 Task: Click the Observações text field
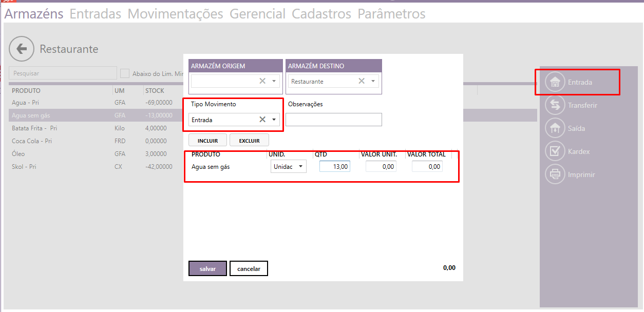click(334, 120)
